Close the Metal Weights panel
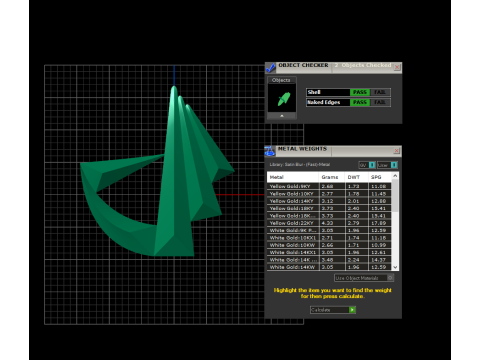The height and width of the screenshot is (360, 480). coord(397,151)
